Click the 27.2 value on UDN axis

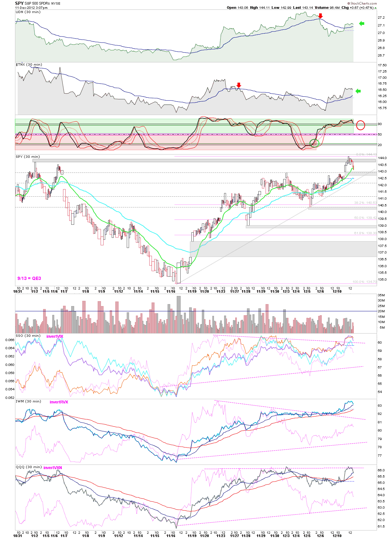coord(381,17)
